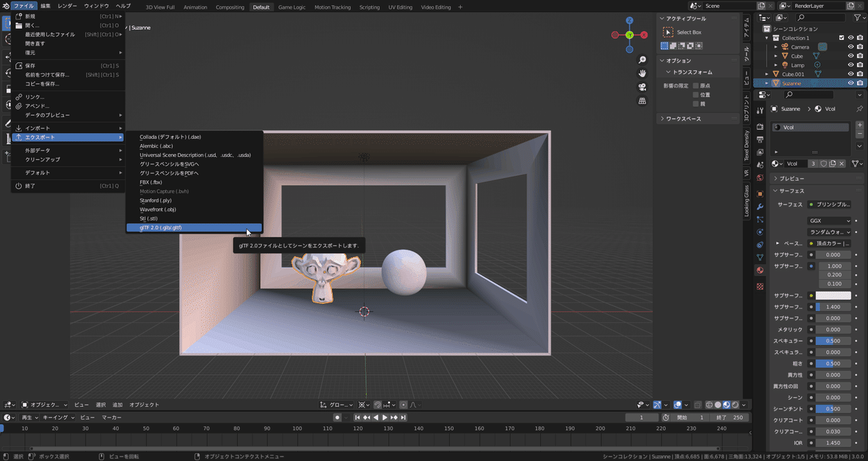Select the Select Box active tool icon
868x461 pixels.
[x=668, y=32]
